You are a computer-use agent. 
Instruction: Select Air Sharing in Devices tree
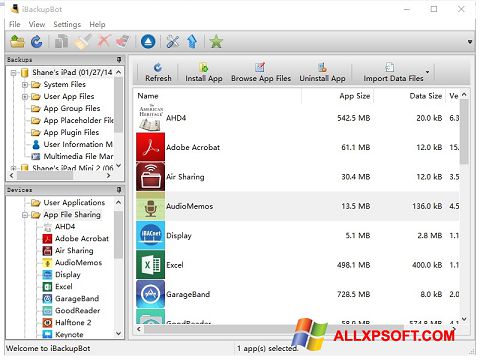[x=74, y=251]
